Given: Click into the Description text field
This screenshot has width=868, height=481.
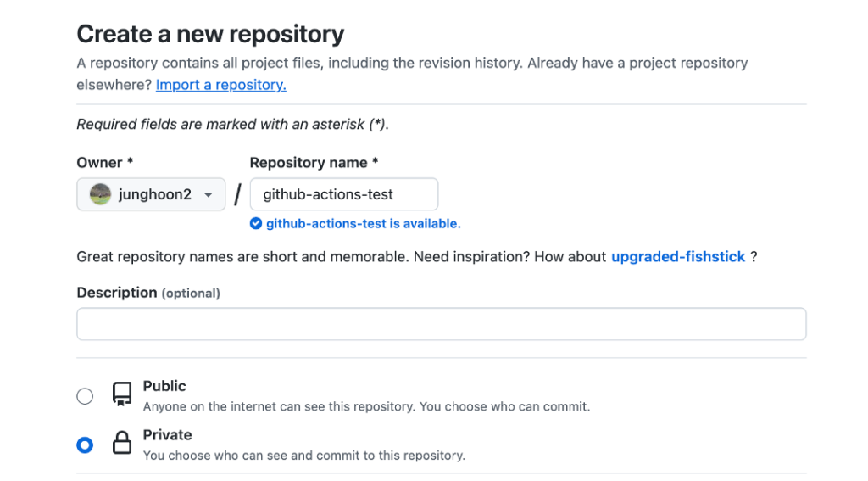Looking at the screenshot, I should [x=441, y=324].
